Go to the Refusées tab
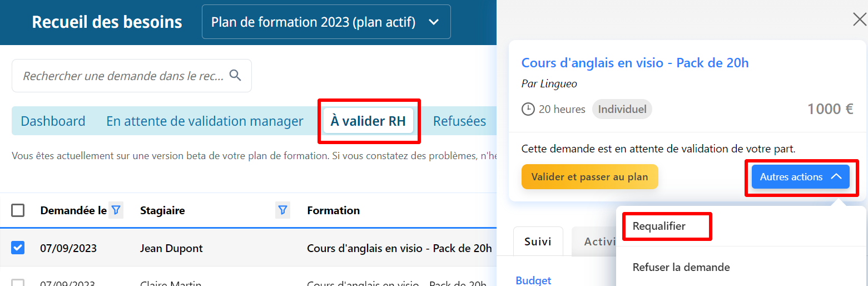This screenshot has width=868, height=286. point(459,121)
